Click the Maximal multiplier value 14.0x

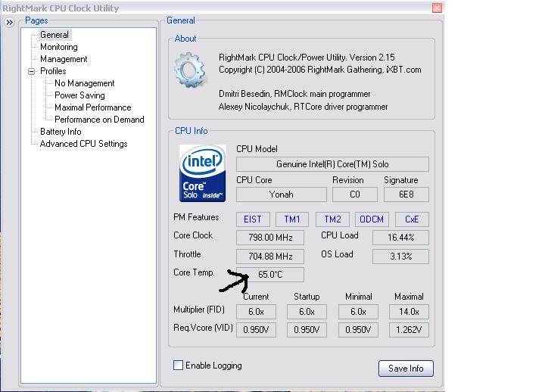[409, 312]
